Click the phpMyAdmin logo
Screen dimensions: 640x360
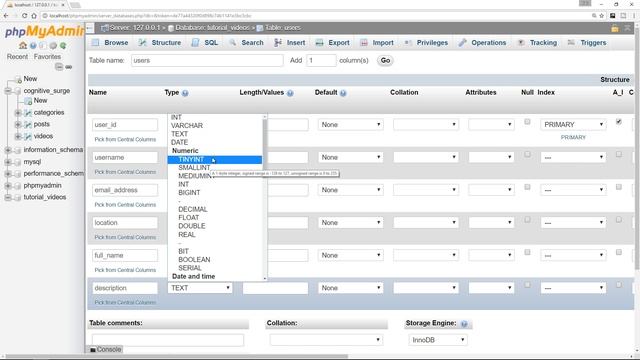click(x=44, y=31)
